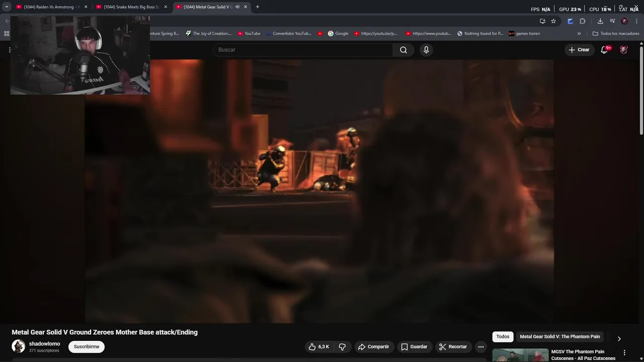Select the Metal Gear Solid V tab

pos(206,7)
